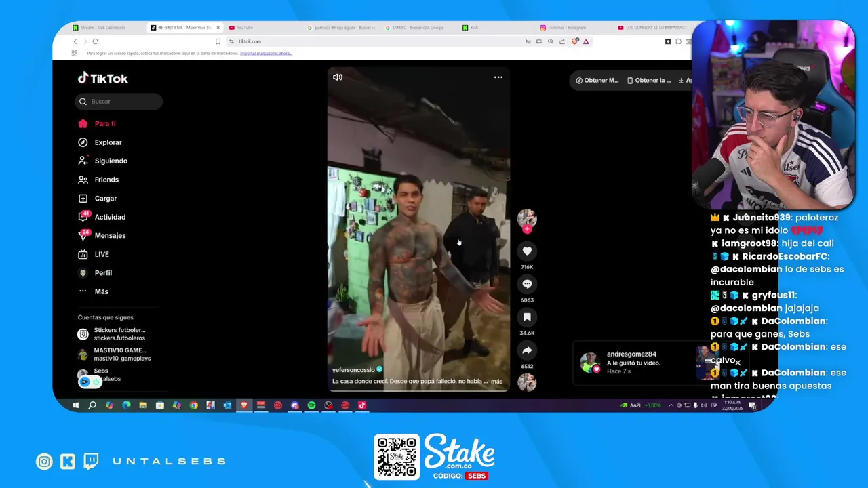This screenshot has height=488, width=868.
Task: Switch to Historias Instagram tab
Action: coord(574,28)
